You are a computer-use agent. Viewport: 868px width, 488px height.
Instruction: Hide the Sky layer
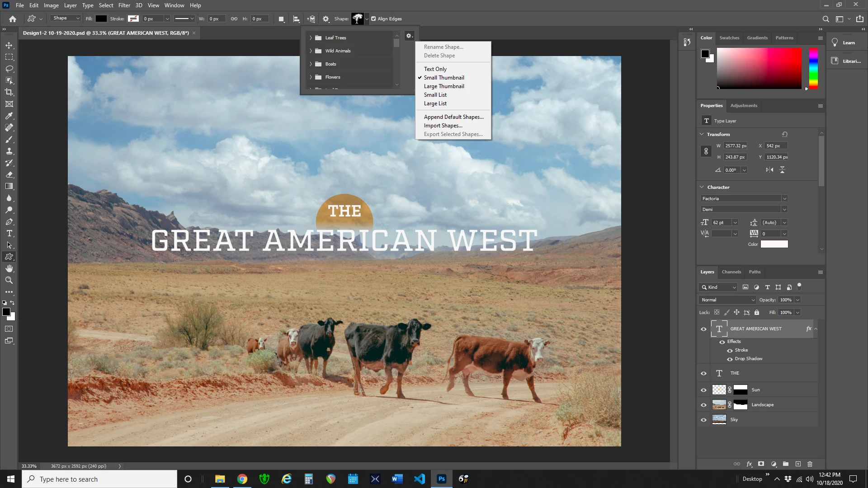click(x=703, y=420)
